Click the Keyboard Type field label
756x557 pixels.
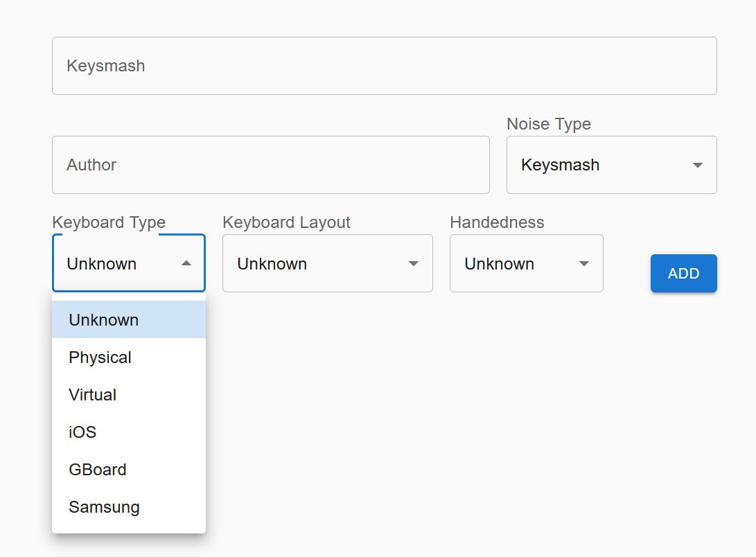point(109,222)
